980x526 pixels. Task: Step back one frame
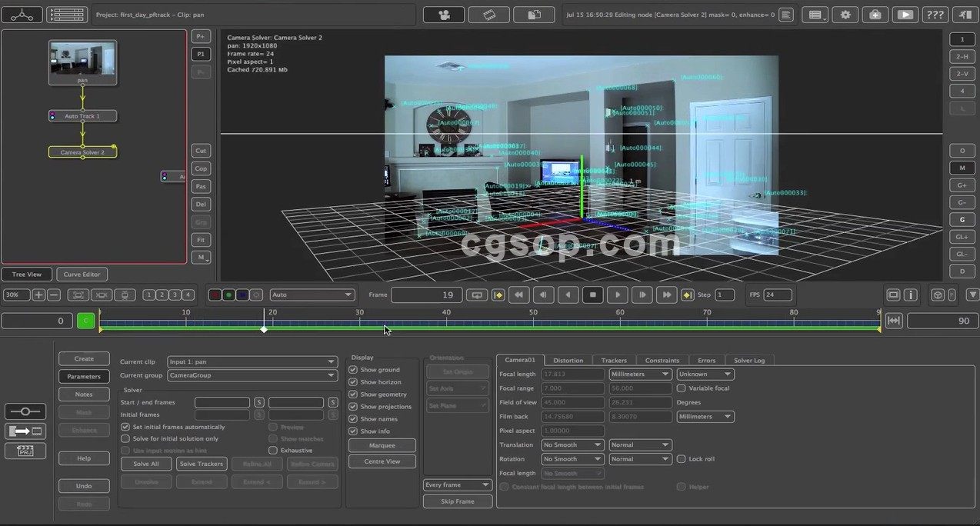pyautogui.click(x=544, y=295)
